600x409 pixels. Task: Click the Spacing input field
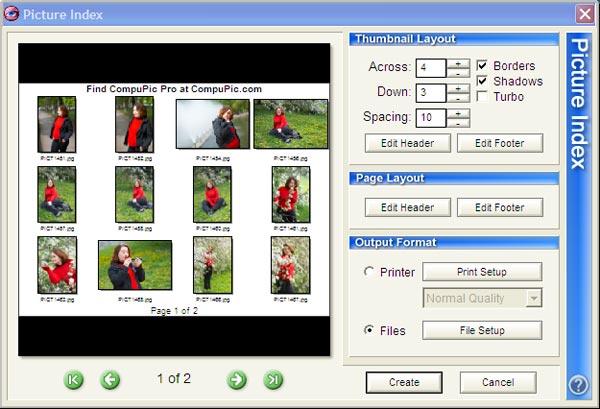click(x=431, y=118)
